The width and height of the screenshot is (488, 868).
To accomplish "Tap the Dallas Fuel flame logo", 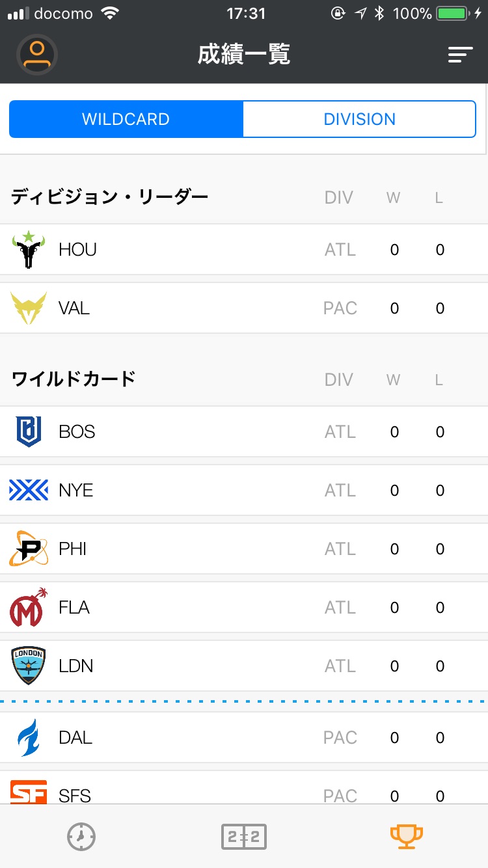I will [x=29, y=737].
